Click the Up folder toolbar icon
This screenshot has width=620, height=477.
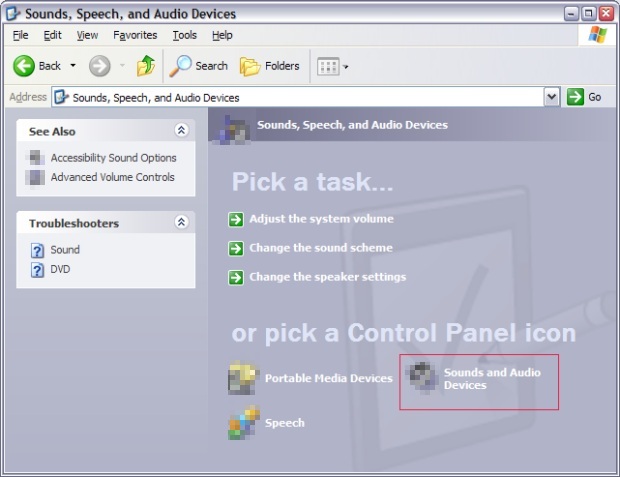146,66
